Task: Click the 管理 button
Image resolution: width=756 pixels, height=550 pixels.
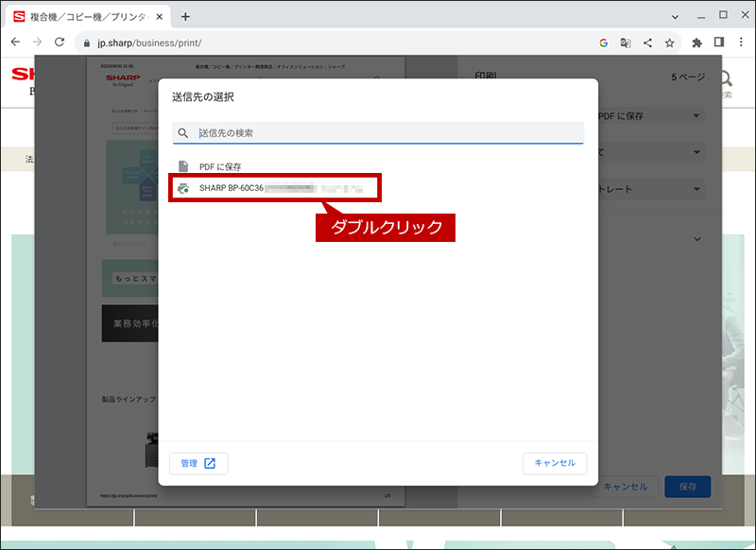Action: click(198, 463)
